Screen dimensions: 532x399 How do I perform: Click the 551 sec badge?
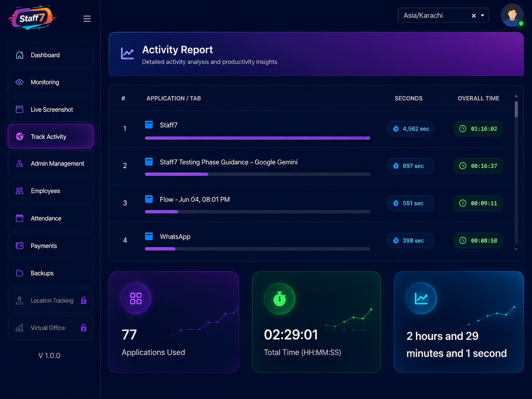pos(411,203)
